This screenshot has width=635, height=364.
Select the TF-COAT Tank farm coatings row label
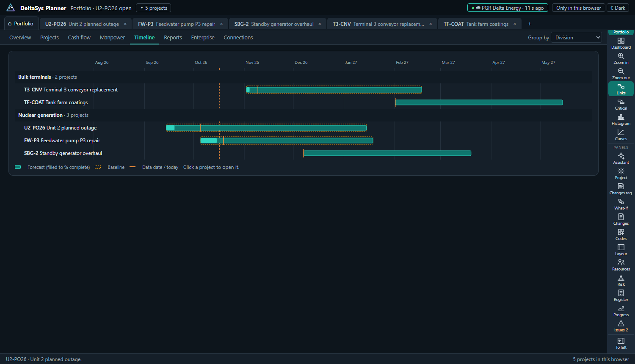coord(56,102)
